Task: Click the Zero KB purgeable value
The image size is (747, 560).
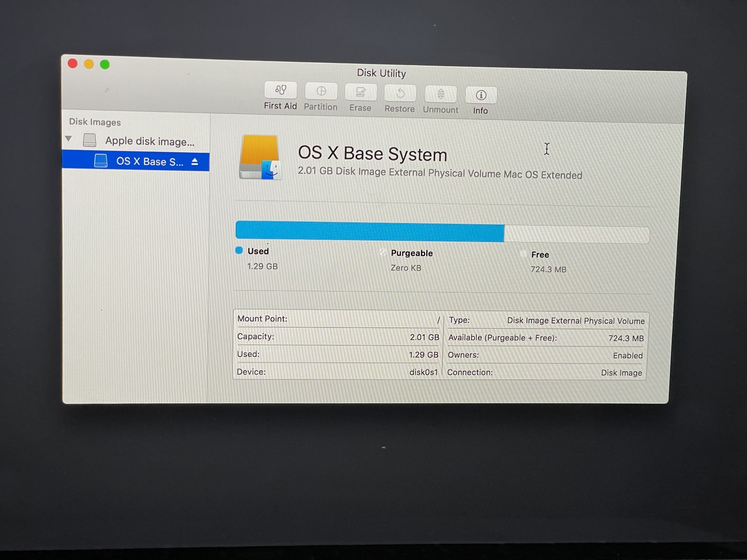Action: (406, 268)
